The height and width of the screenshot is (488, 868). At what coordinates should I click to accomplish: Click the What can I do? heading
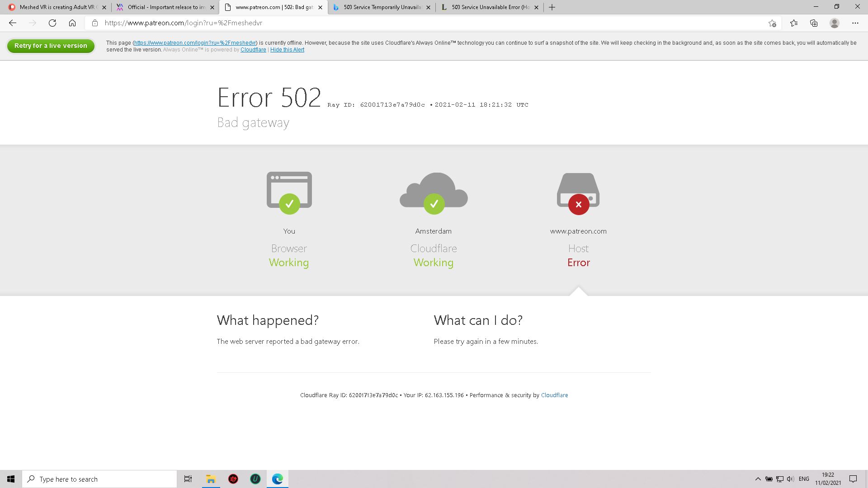pyautogui.click(x=478, y=320)
